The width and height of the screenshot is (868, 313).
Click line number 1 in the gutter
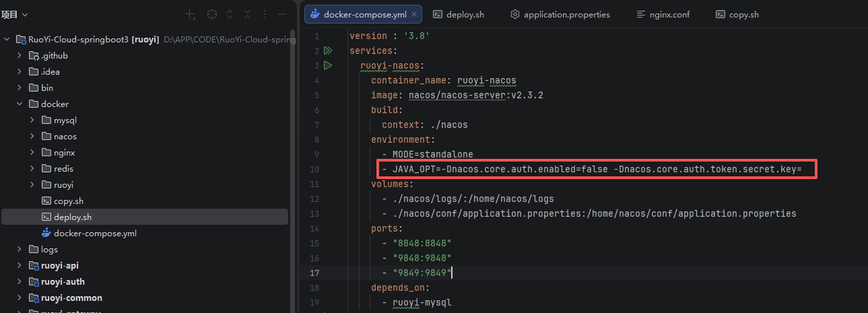[316, 36]
